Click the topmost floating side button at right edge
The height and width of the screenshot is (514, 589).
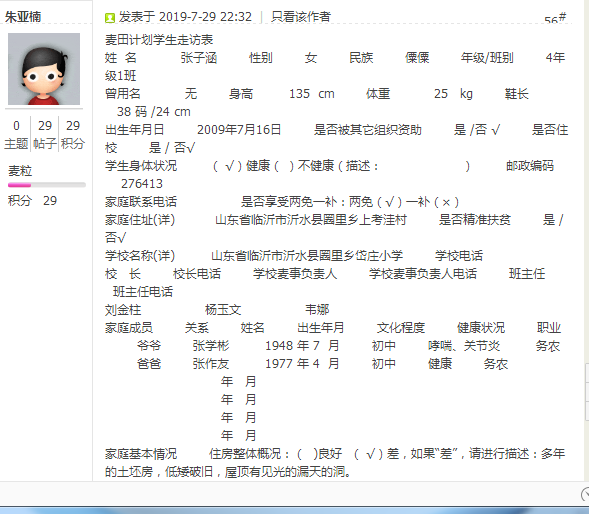(587, 373)
